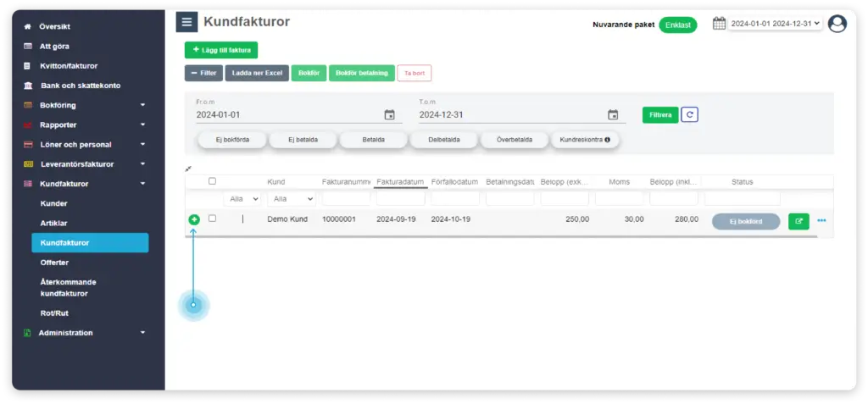868x404 pixels.
Task: Click the Fakturanummer column filter field
Action: pyautogui.click(x=347, y=198)
